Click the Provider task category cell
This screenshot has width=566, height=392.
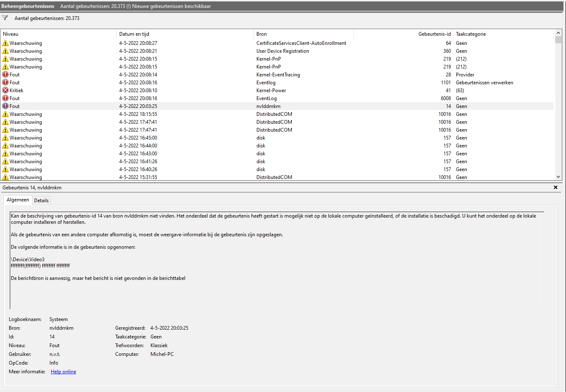(465, 75)
